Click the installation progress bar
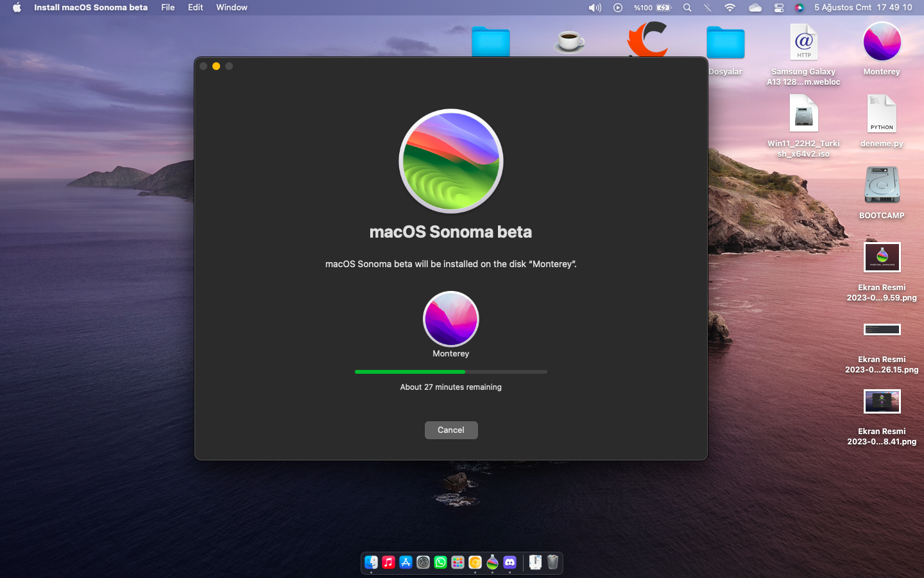This screenshot has width=924, height=578. click(x=450, y=372)
